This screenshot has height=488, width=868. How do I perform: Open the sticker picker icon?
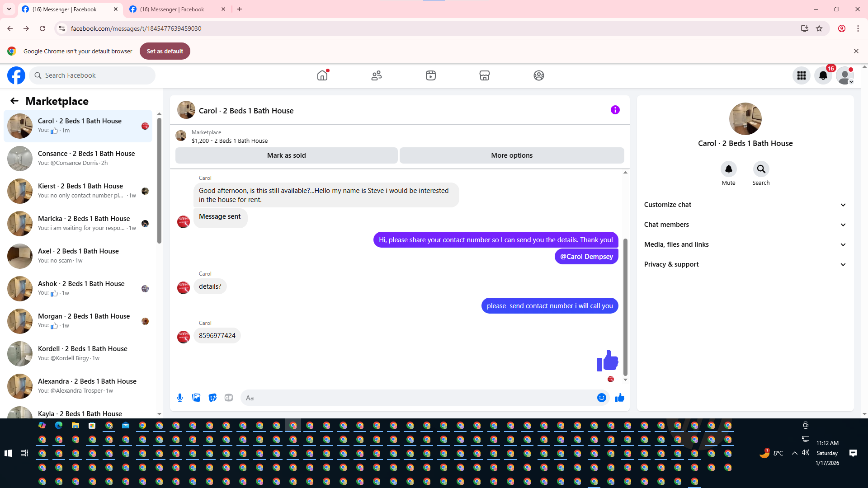(x=212, y=398)
